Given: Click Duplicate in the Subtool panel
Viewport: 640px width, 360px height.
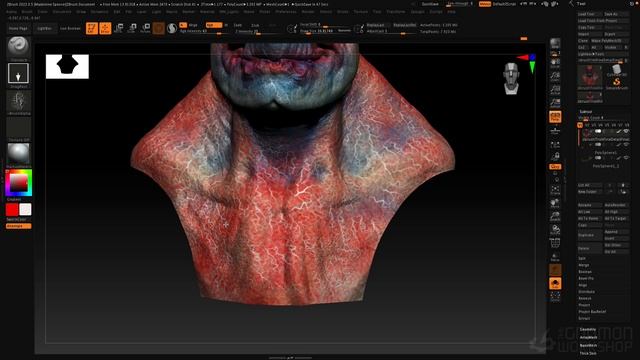Looking at the screenshot, I should [589, 235].
